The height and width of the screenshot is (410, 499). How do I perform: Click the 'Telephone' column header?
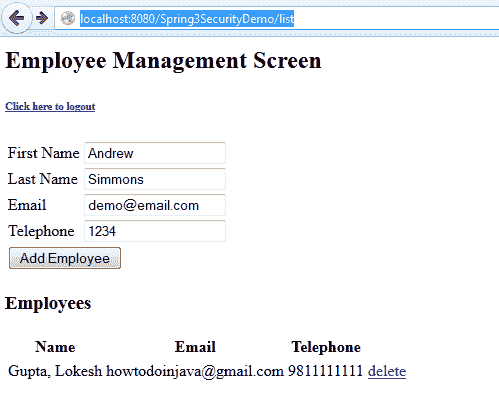tap(326, 347)
